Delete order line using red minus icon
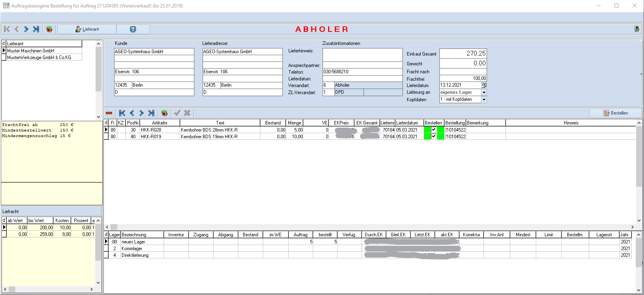 point(109,113)
